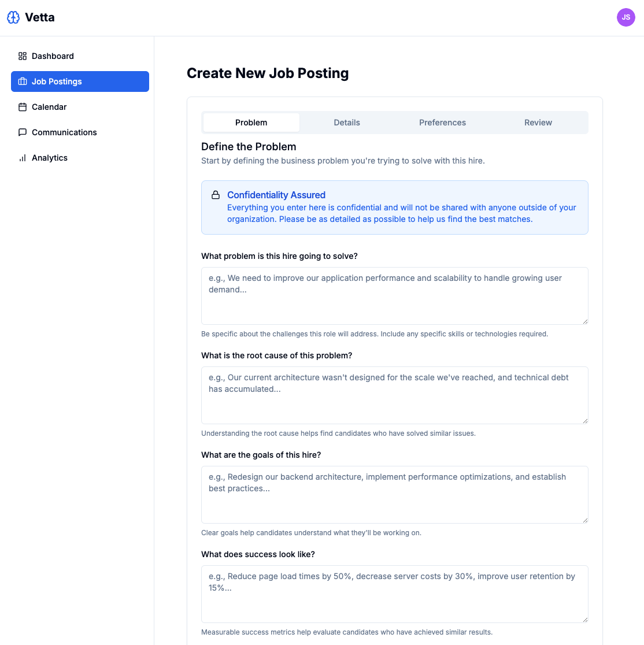The width and height of the screenshot is (644, 645).
Task: Click the briefcase icon next to Job Postings
Action: [x=22, y=81]
